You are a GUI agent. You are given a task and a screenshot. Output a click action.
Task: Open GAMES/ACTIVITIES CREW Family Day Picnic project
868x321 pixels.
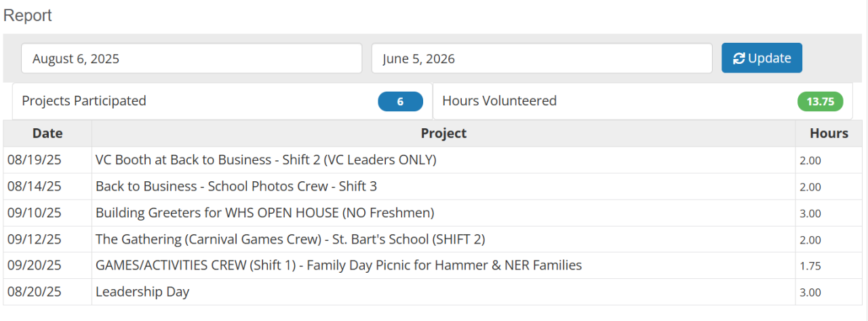tap(338, 266)
